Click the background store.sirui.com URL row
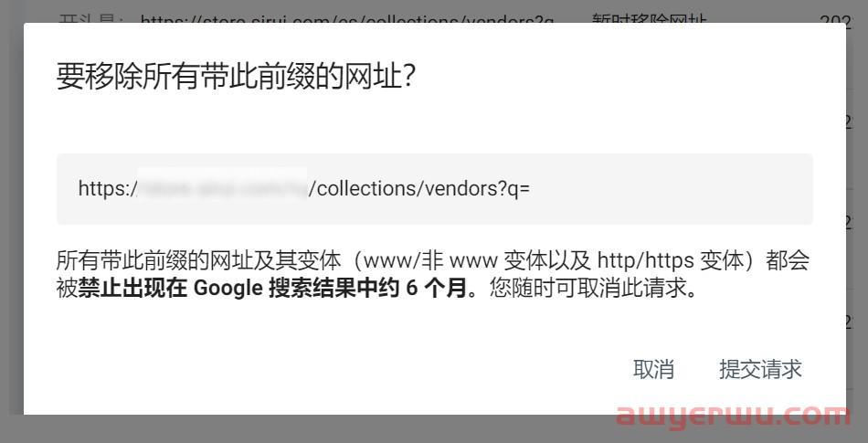This screenshot has width=868, height=443. tap(346, 19)
